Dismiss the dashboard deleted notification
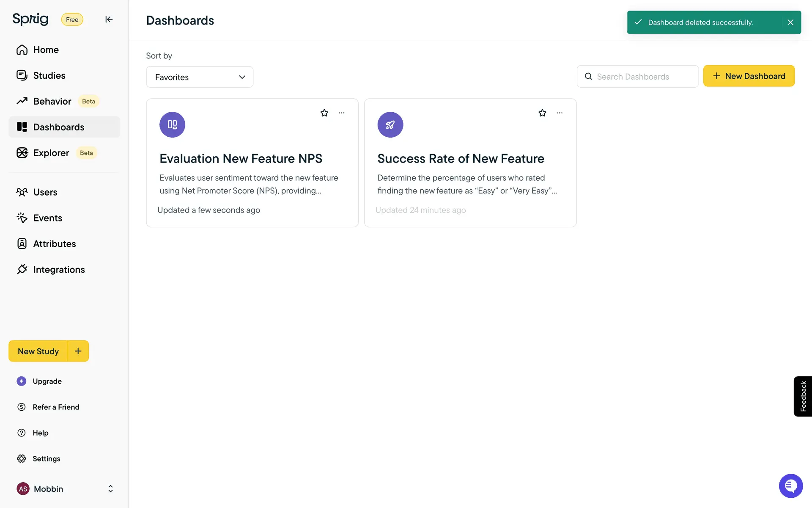812x508 pixels. point(790,22)
